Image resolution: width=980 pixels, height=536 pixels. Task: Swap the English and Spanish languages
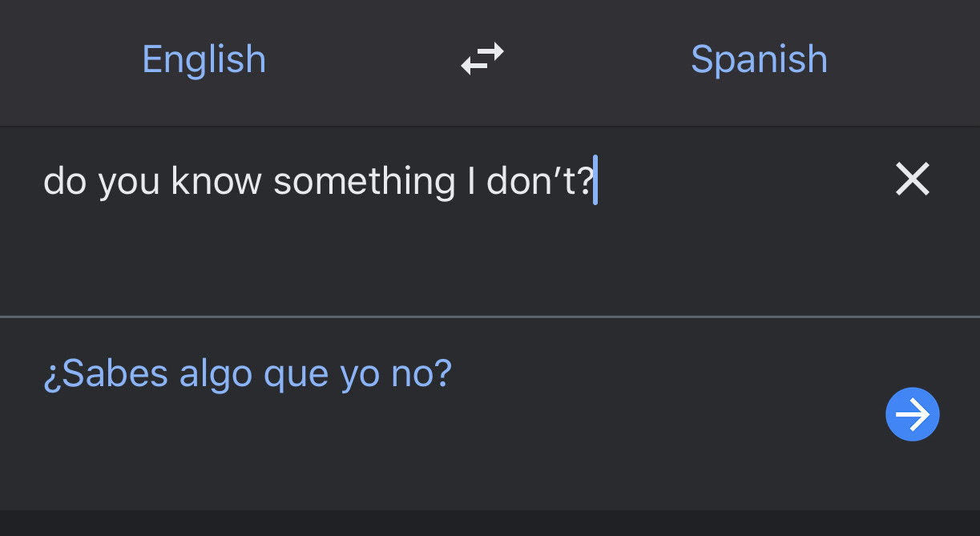pos(482,58)
